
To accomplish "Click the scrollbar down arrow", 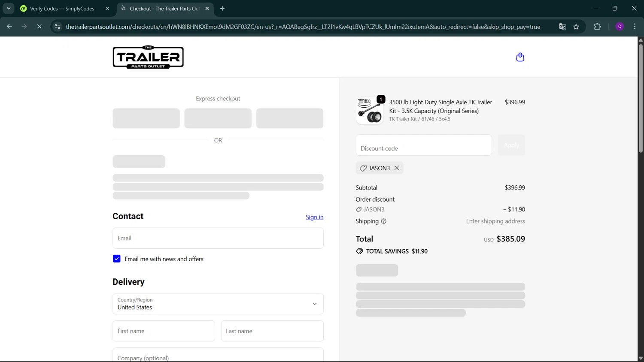I will point(641,359).
